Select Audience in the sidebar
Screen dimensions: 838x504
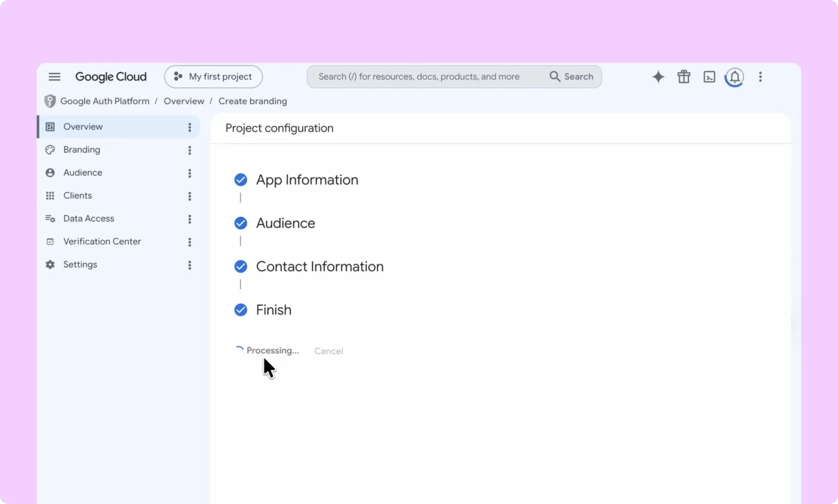pos(118,173)
